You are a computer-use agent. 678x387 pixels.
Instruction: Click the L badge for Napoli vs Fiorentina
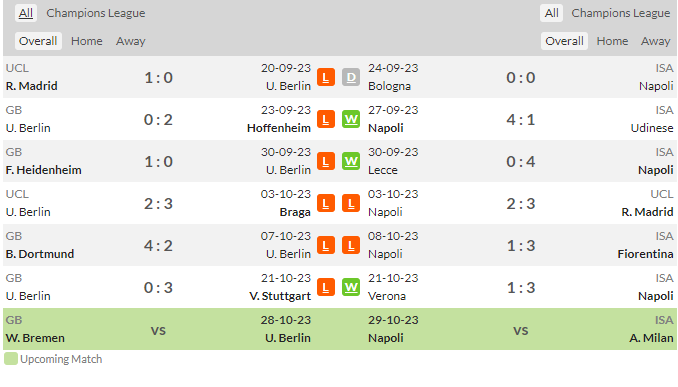[x=351, y=245]
